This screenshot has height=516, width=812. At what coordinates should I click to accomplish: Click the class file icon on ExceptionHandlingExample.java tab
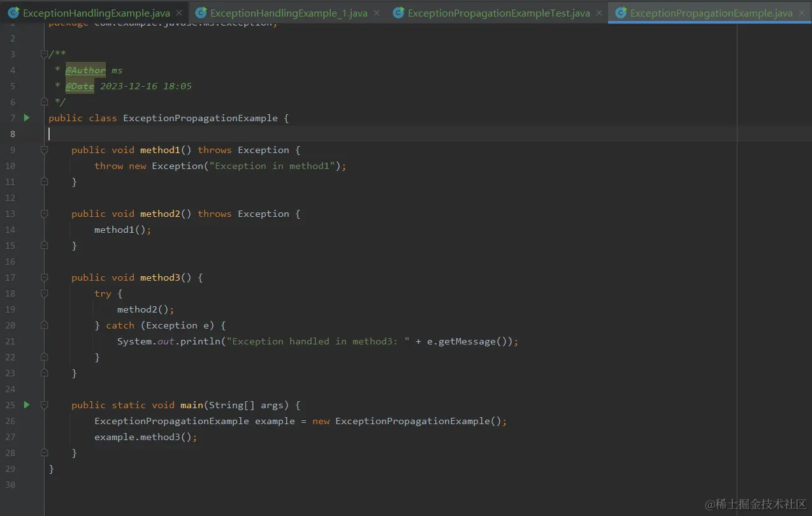click(13, 13)
